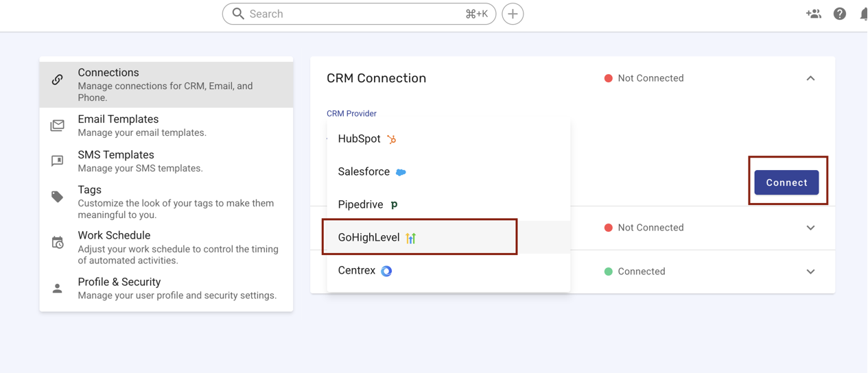Click the Connections link icon in sidebar

click(58, 80)
